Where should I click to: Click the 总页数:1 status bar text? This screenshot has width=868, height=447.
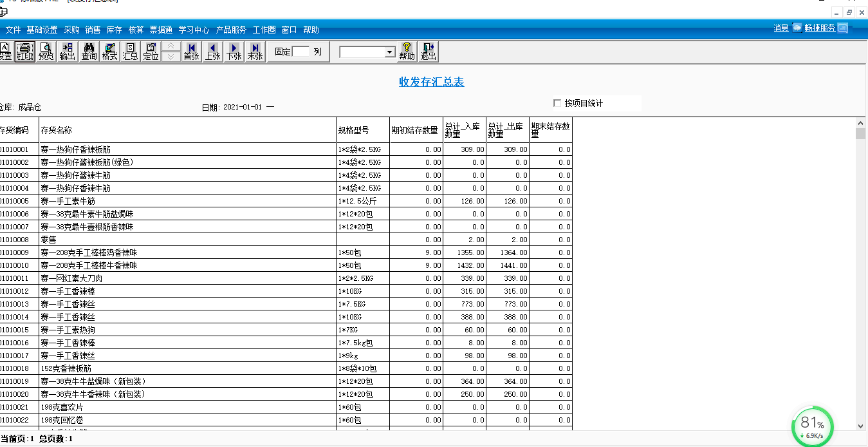point(56,439)
